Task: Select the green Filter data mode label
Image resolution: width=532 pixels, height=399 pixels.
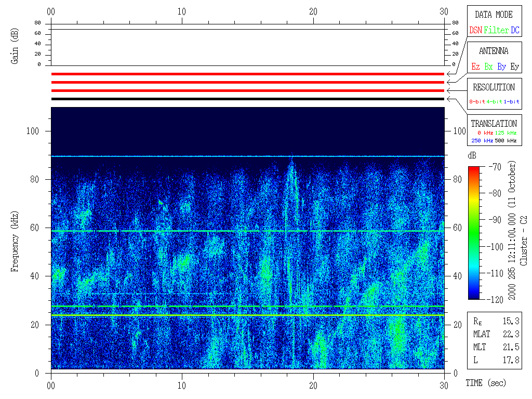Action: 496,31
